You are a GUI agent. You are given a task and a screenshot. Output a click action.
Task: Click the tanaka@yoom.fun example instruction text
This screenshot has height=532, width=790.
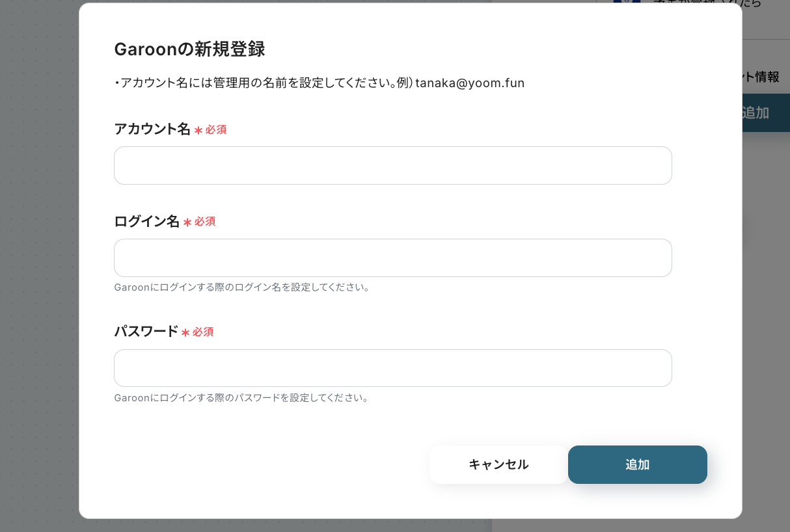tap(320, 83)
